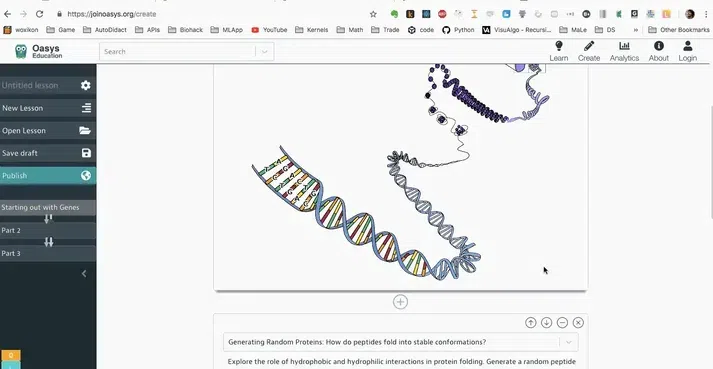Expand the Generating Random Proteins dropdown arrow
713x369 pixels.
pos(568,342)
